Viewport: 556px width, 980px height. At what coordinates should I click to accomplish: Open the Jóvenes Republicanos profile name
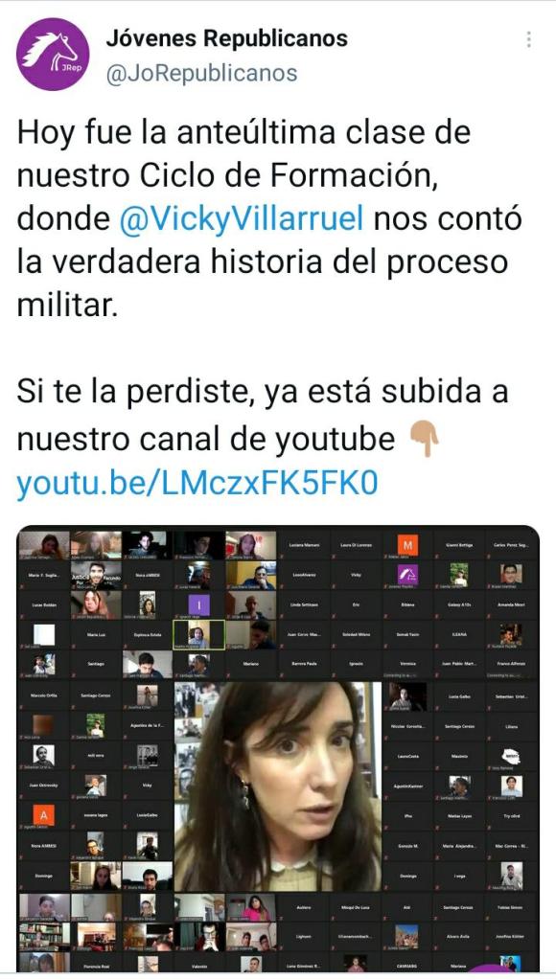click(227, 38)
